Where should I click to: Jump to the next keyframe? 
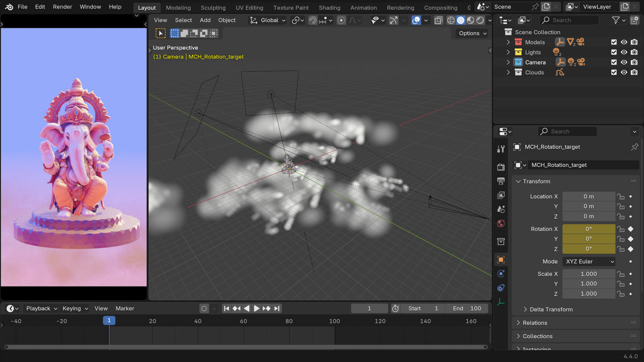(267, 308)
